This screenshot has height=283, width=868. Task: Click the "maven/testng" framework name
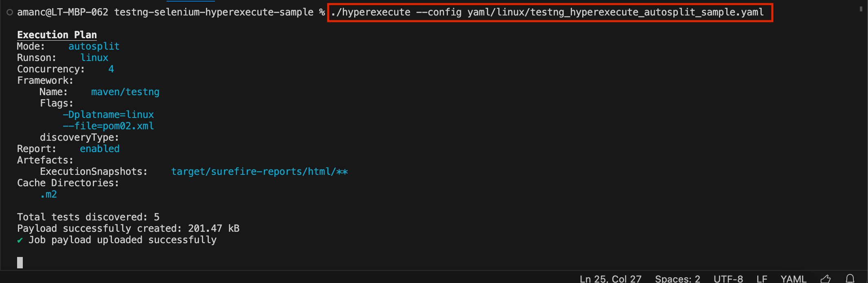[125, 92]
